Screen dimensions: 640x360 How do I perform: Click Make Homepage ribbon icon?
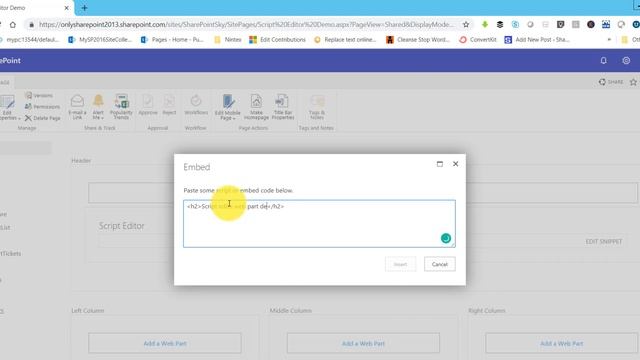(256, 107)
